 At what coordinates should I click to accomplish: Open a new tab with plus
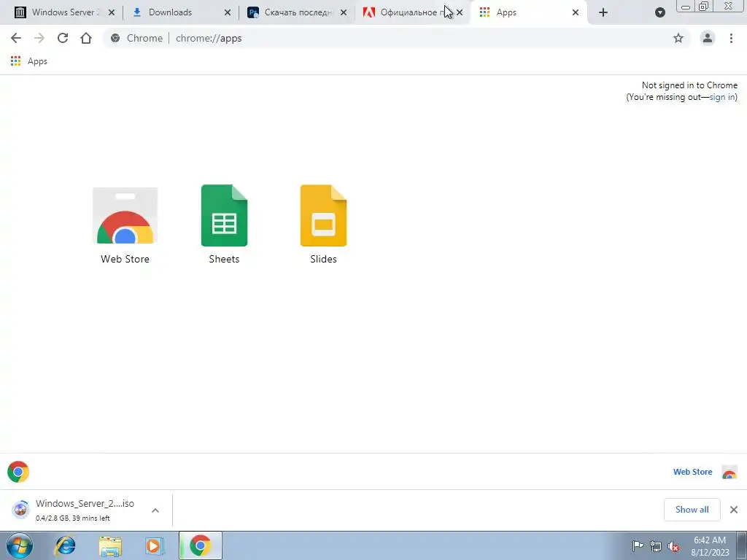click(x=603, y=12)
